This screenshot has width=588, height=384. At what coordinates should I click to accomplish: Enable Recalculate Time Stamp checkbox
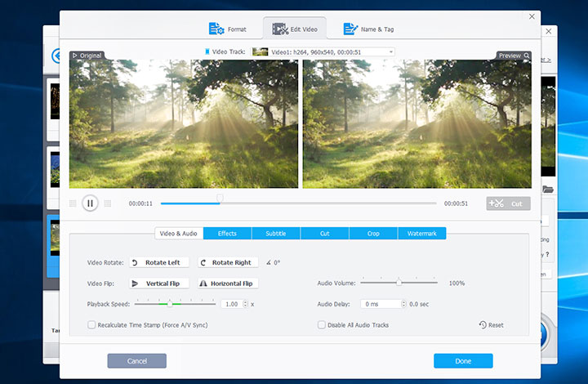point(91,325)
